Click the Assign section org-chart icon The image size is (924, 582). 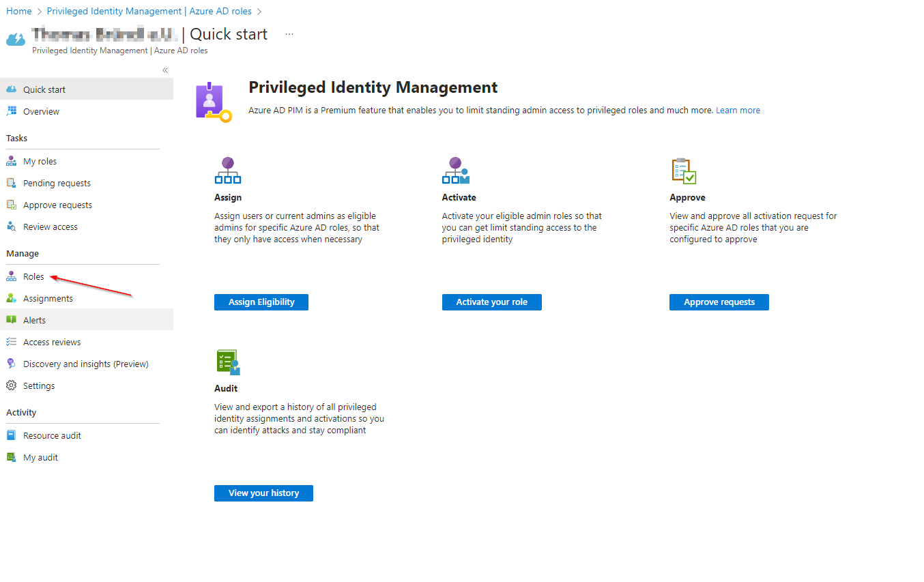tap(228, 171)
